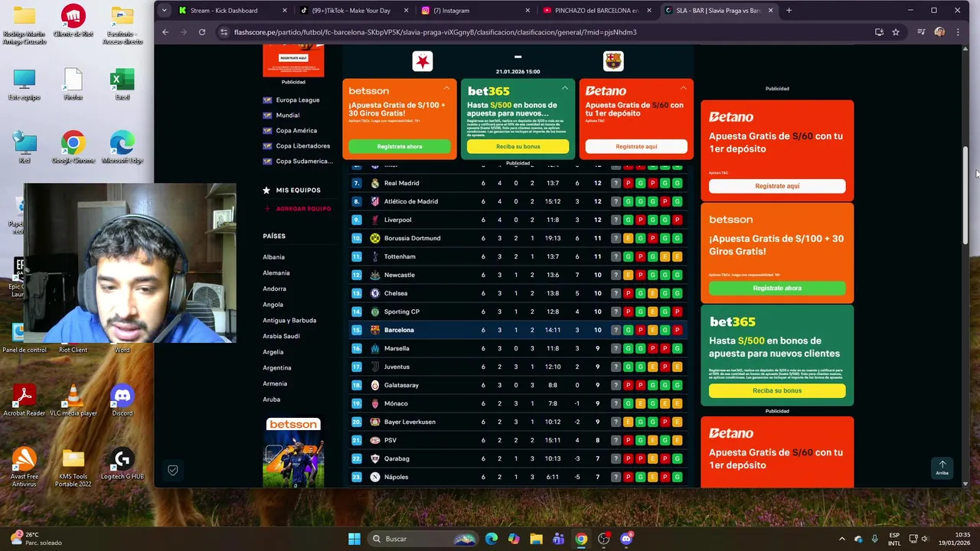
Task: Click the green Regístrate ahora button in top betsson ad
Action: click(400, 146)
